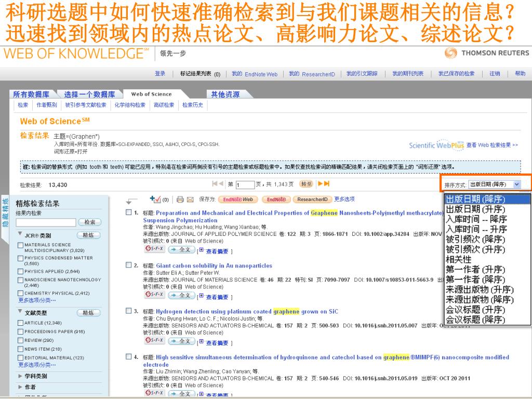Go to previous results page arrow

click(x=221, y=183)
